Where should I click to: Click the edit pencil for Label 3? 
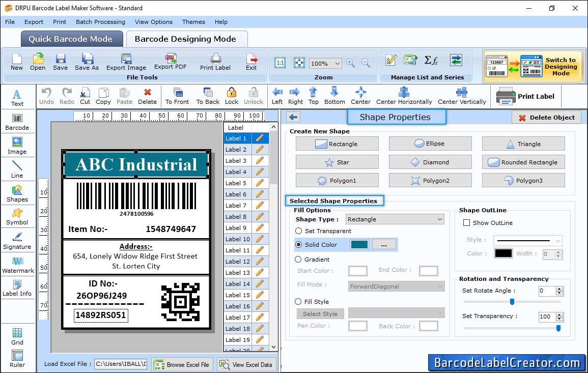point(260,160)
